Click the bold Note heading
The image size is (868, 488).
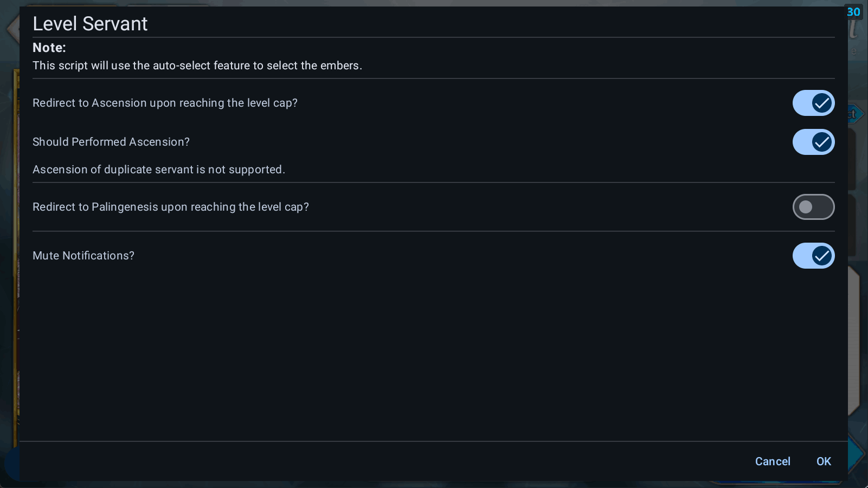(49, 48)
